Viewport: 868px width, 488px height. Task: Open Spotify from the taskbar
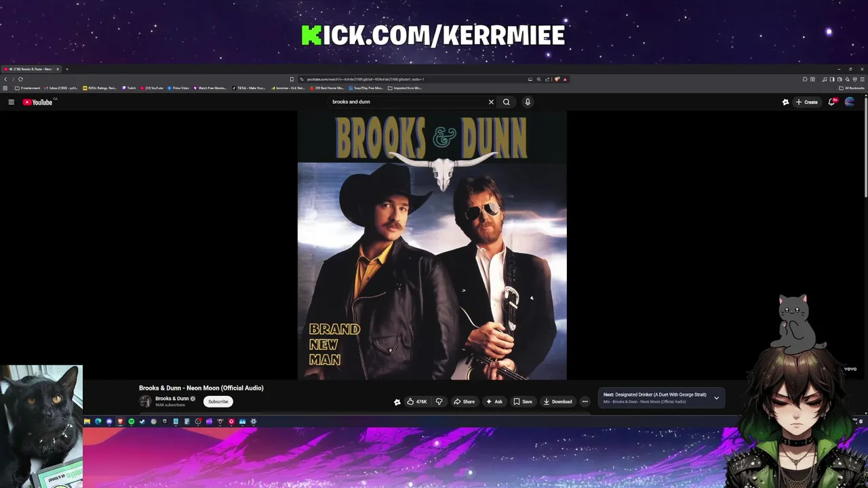tap(131, 422)
